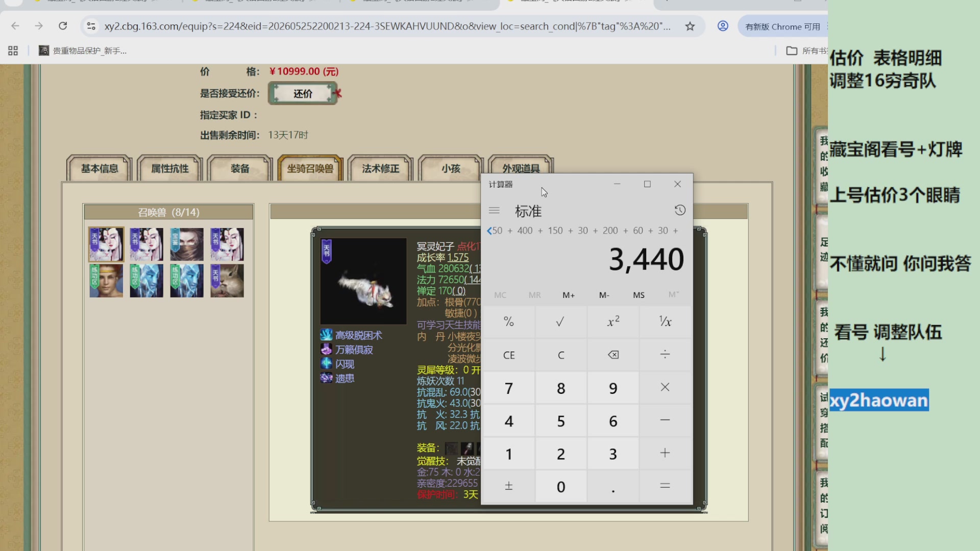The height and width of the screenshot is (551, 980).
Task: Open the 所有书签 folder
Action: (x=806, y=51)
